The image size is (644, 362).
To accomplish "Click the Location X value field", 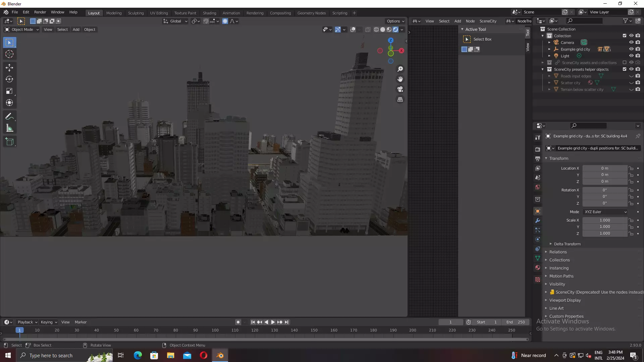I will tap(604, 168).
